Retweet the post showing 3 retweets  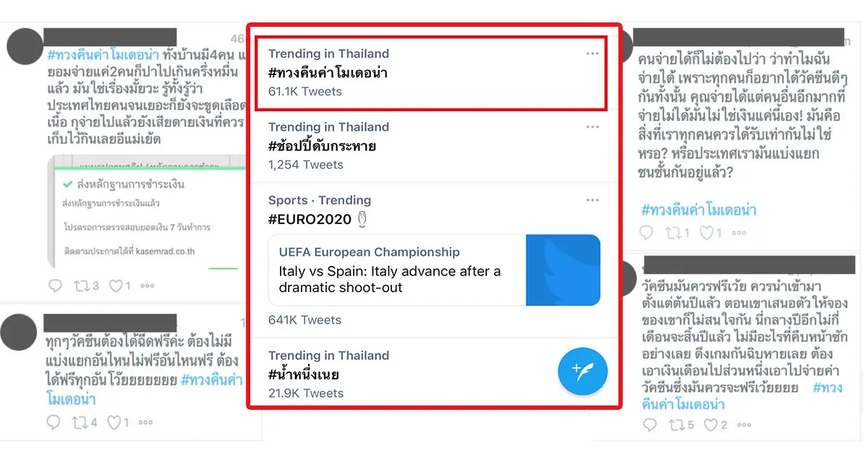[x=81, y=286]
